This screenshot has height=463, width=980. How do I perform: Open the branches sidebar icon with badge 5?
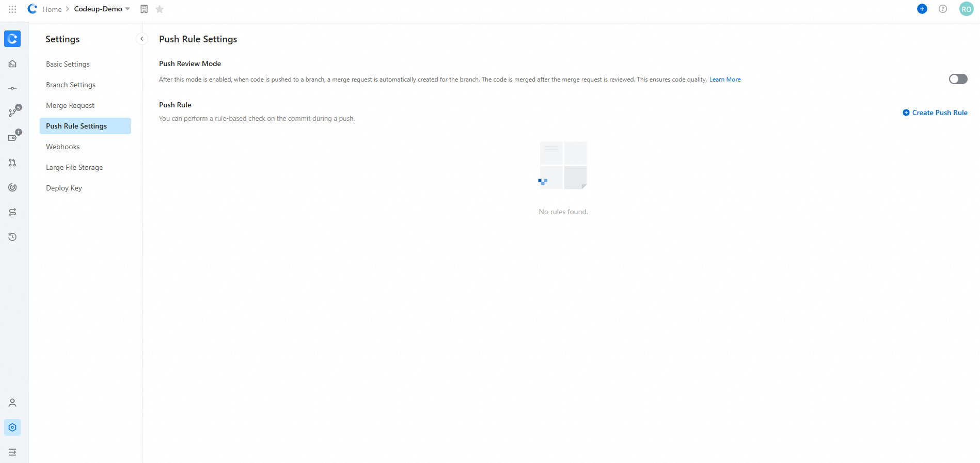click(x=13, y=111)
